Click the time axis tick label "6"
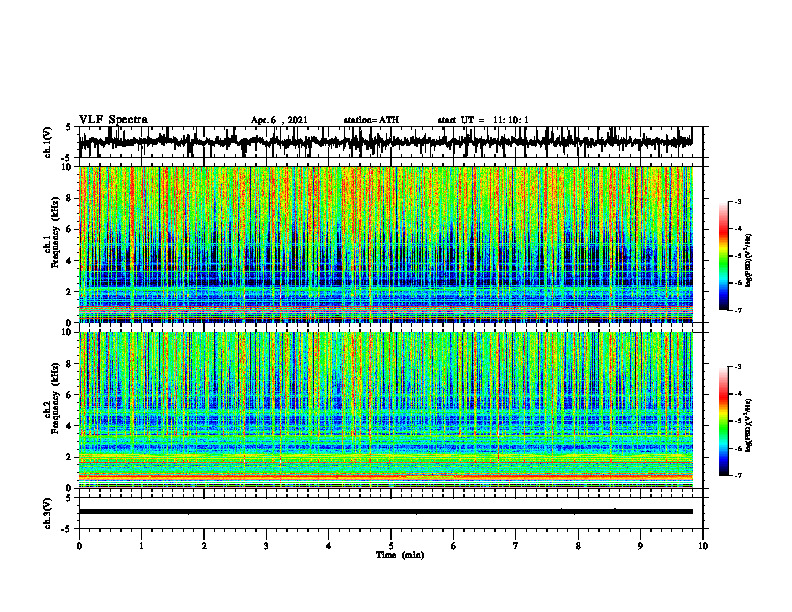 tap(453, 546)
